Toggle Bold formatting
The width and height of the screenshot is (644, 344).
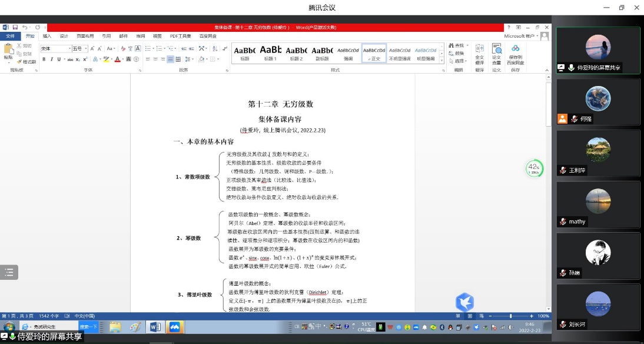click(44, 59)
